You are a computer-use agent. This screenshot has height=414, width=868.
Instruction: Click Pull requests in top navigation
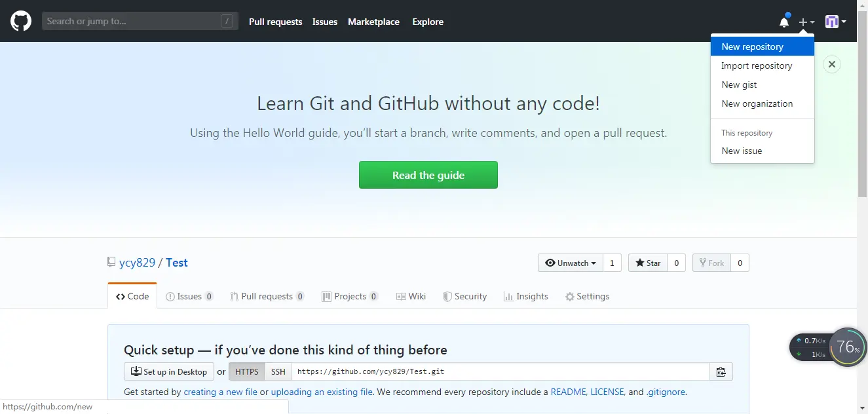tap(275, 22)
